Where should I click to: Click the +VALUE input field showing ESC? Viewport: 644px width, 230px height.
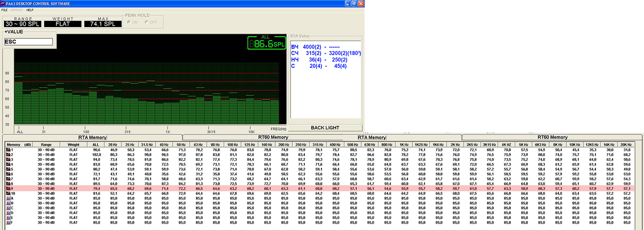point(28,42)
